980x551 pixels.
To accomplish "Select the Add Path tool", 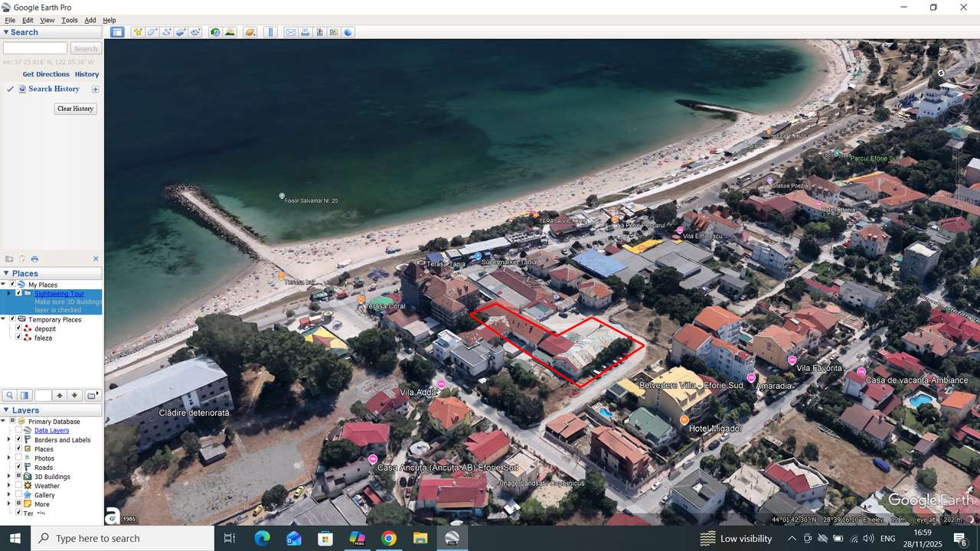I will click(166, 31).
